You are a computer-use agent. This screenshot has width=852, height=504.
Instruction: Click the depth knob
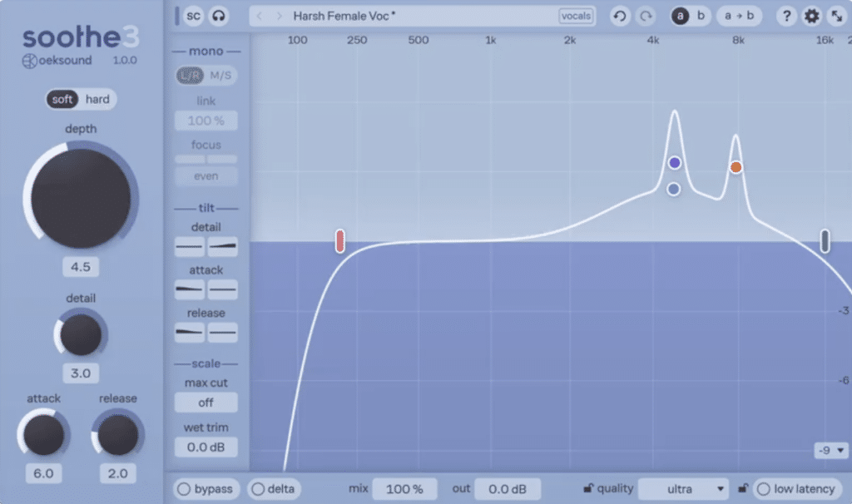pos(81,198)
